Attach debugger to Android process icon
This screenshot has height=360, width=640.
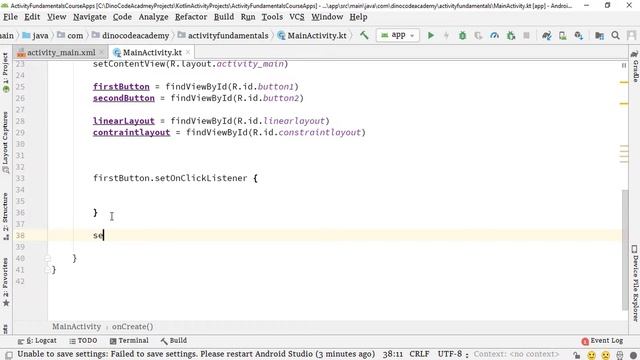coord(511,36)
